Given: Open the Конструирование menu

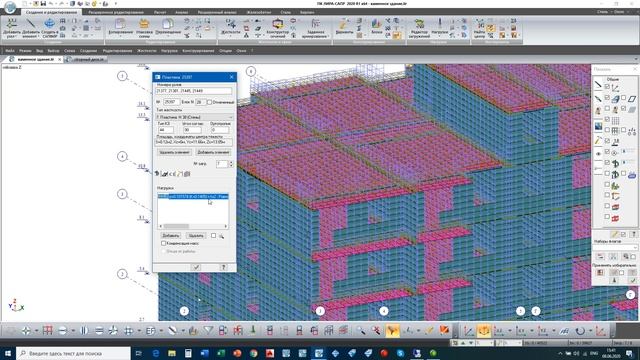Looking at the screenshot, I should point(198,51).
